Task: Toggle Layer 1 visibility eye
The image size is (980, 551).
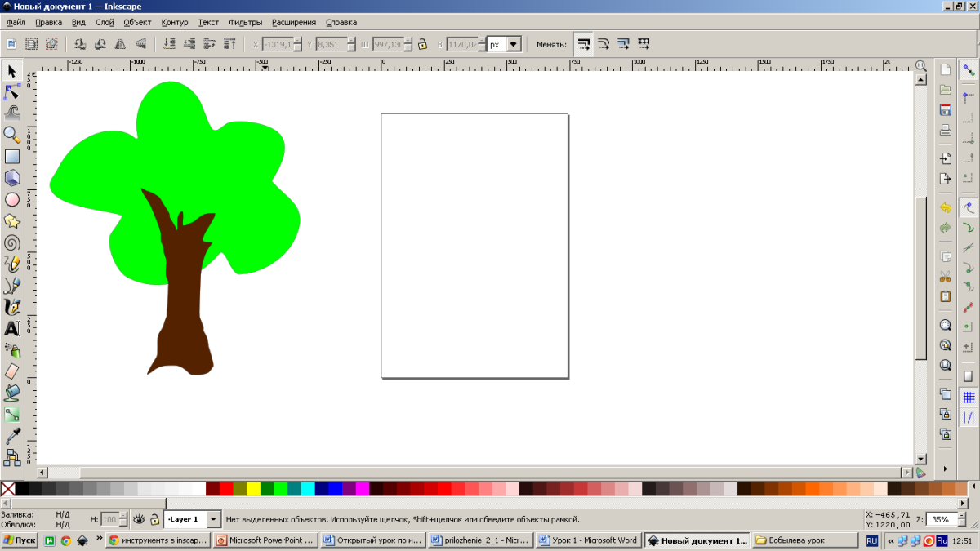Action: (x=139, y=519)
